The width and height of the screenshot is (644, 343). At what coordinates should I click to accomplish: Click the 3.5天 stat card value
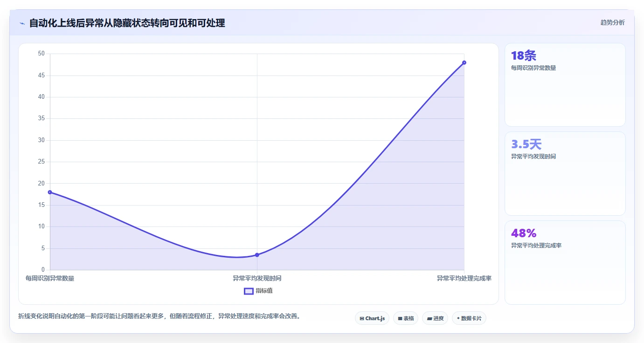coord(526,144)
